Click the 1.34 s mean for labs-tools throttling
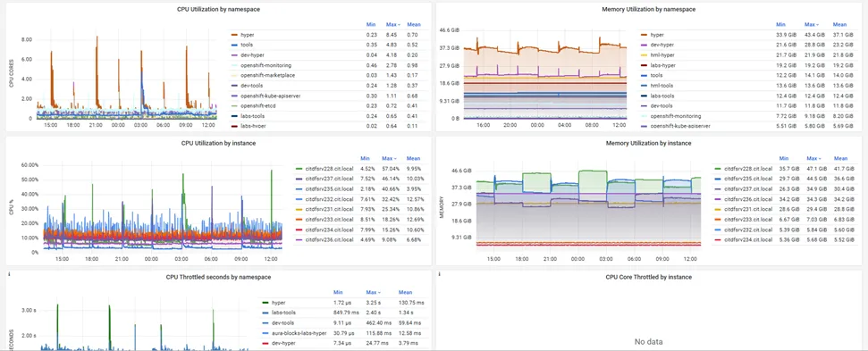This screenshot has height=351, width=868. [404, 313]
